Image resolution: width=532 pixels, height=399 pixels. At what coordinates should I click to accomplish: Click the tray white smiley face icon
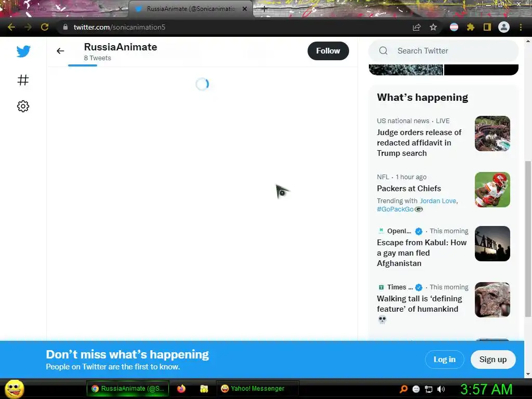tap(416, 389)
